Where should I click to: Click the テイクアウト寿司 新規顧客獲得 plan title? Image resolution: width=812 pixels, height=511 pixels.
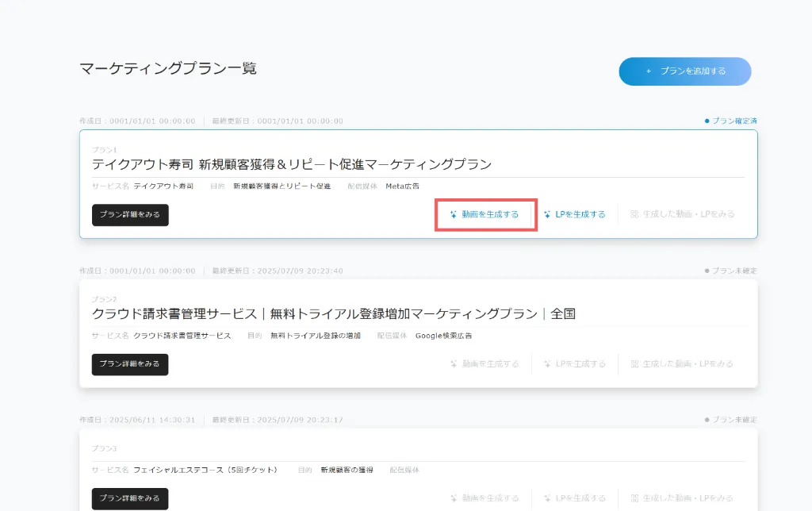click(x=292, y=165)
